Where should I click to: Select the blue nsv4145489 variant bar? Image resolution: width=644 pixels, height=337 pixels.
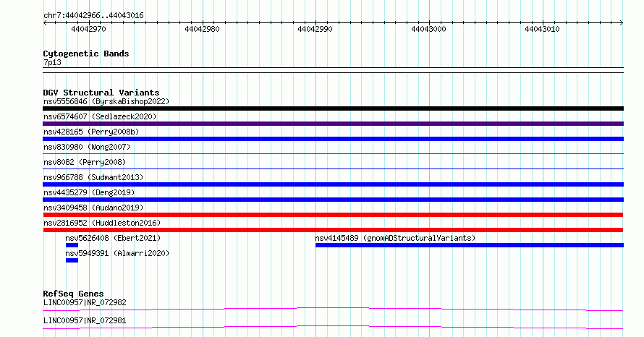point(470,245)
